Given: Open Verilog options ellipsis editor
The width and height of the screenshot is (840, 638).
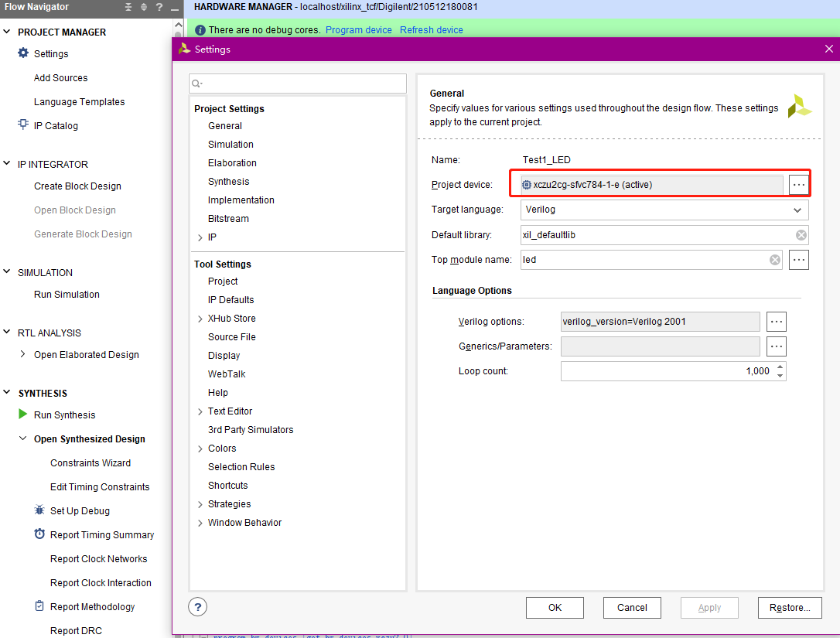Looking at the screenshot, I should (x=776, y=322).
